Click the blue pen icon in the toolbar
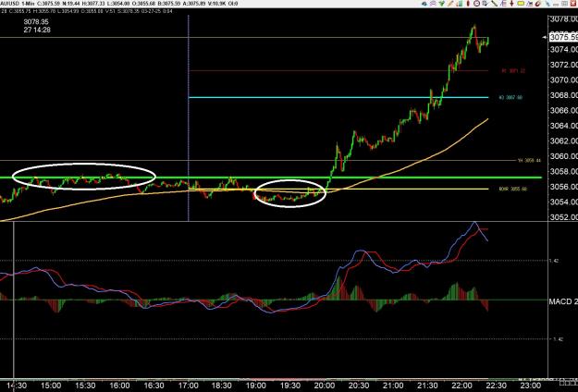Viewport: 578px width, 392px height. (x=547, y=4)
